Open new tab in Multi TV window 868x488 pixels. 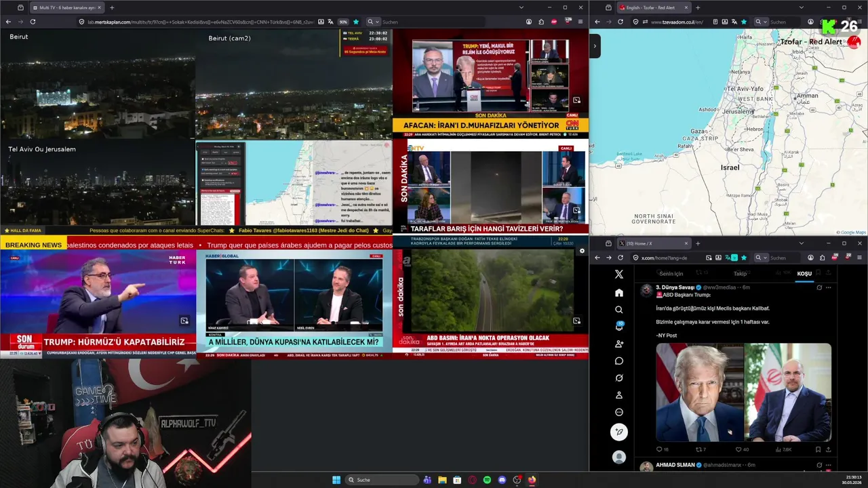coord(112,7)
